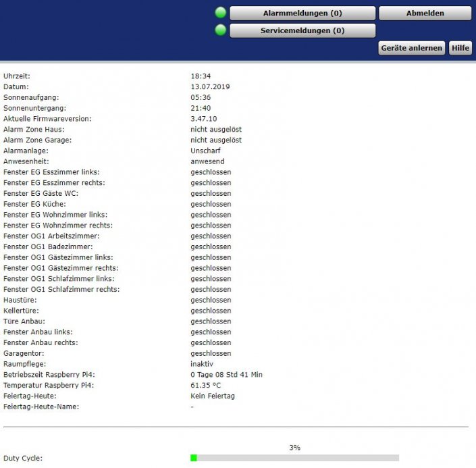Open Alarmmeldungen (0) list

(302, 14)
